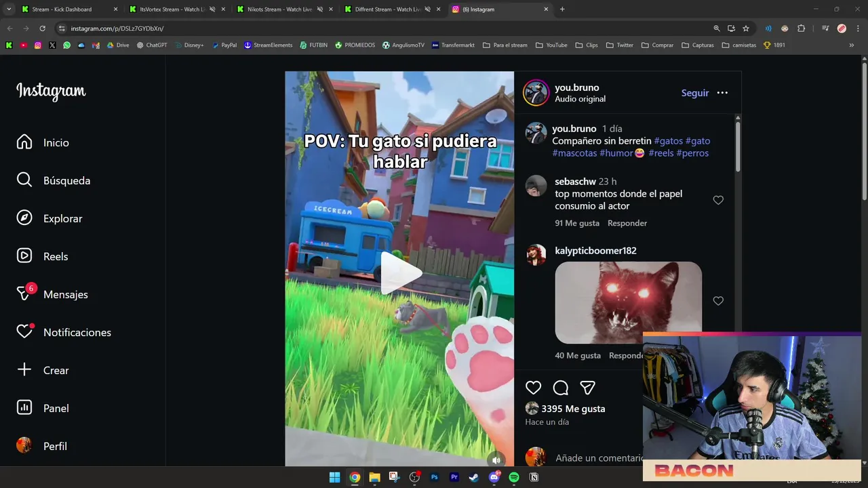View 3395 Me gusta likers list
Image resolution: width=868 pixels, height=488 pixels.
[x=573, y=409]
